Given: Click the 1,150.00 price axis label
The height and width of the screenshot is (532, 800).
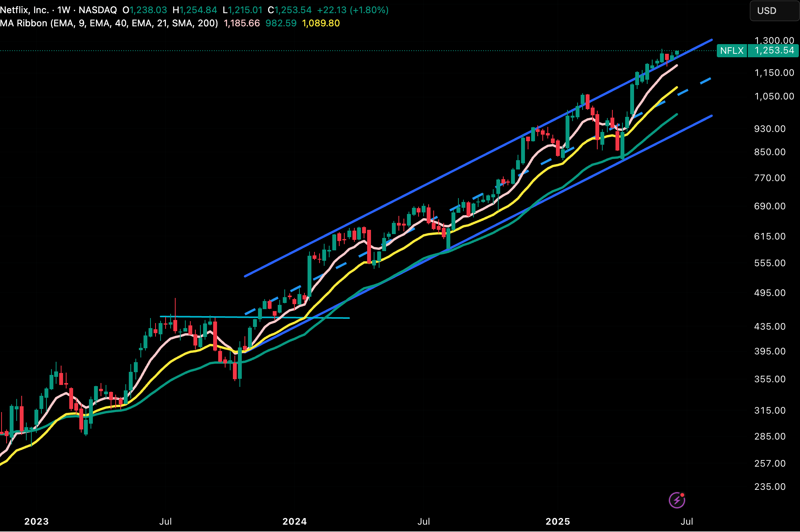Looking at the screenshot, I should (774, 73).
